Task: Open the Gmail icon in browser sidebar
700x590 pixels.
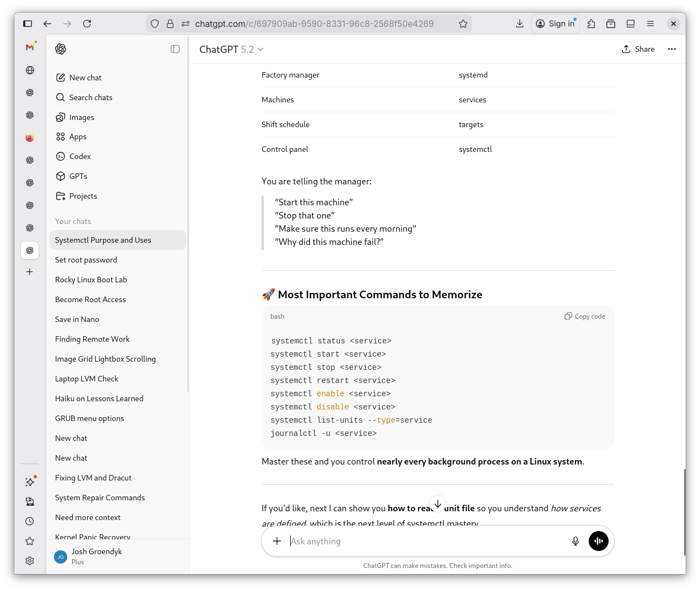Action: click(x=30, y=47)
